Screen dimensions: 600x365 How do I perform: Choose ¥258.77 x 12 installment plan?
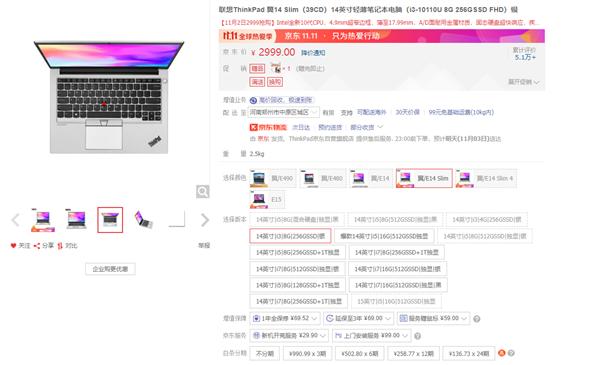click(413, 354)
